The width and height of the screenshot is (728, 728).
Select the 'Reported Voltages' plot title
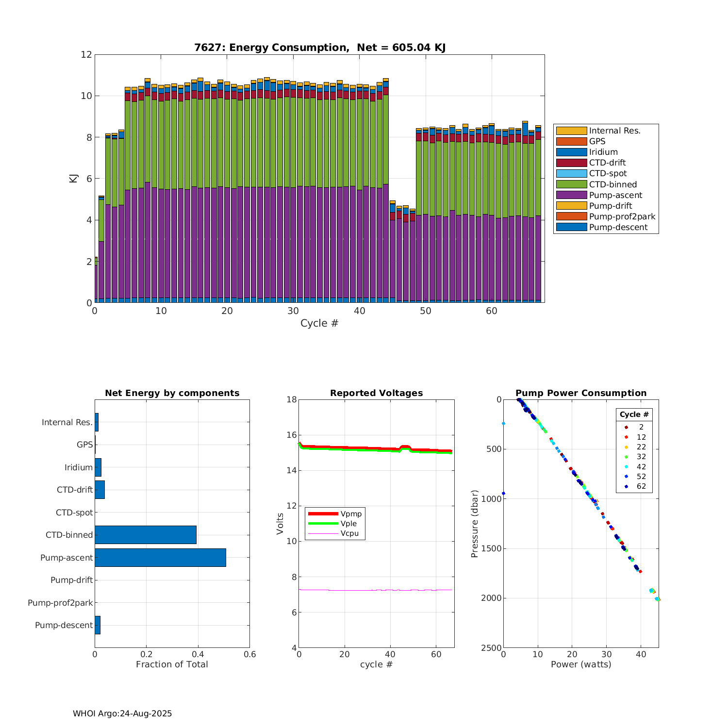(x=376, y=393)
